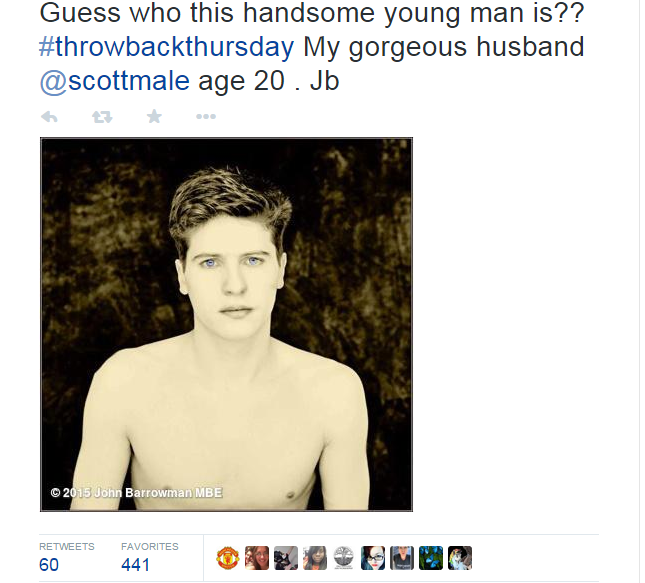Image resolution: width=645 pixels, height=583 pixels.
Task: Click the blue-green eighth avatar
Action: [431, 557]
